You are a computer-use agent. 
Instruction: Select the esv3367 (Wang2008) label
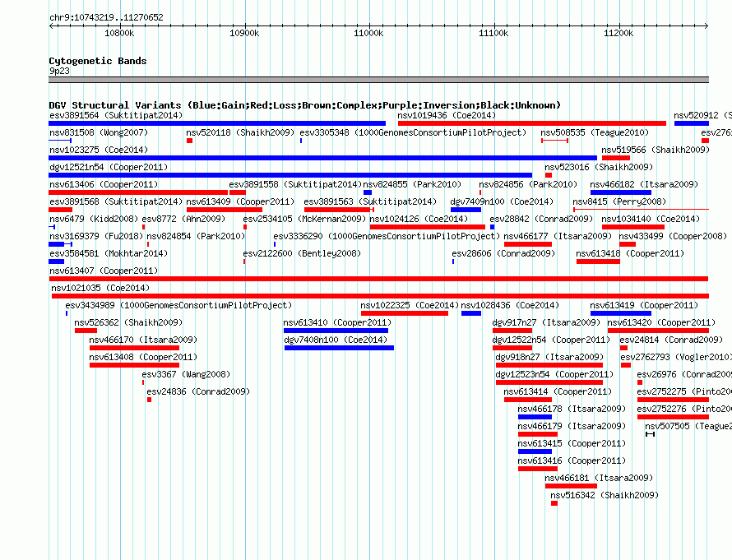tap(186, 374)
